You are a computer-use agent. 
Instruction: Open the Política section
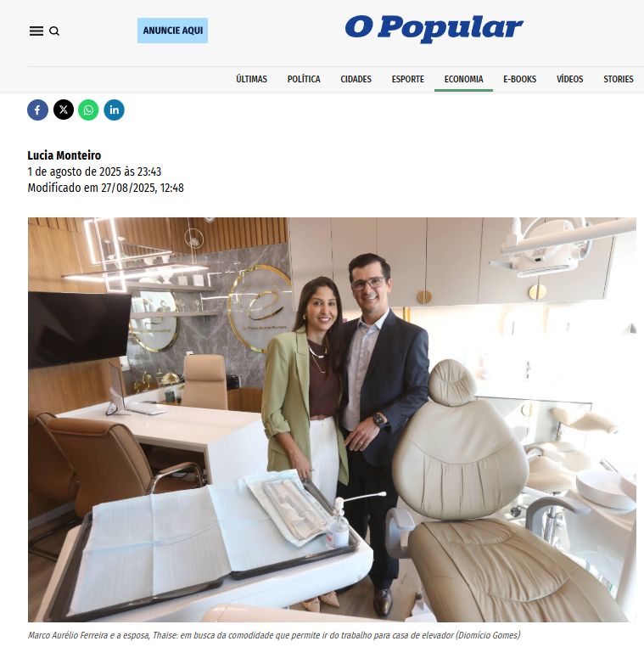click(x=304, y=79)
